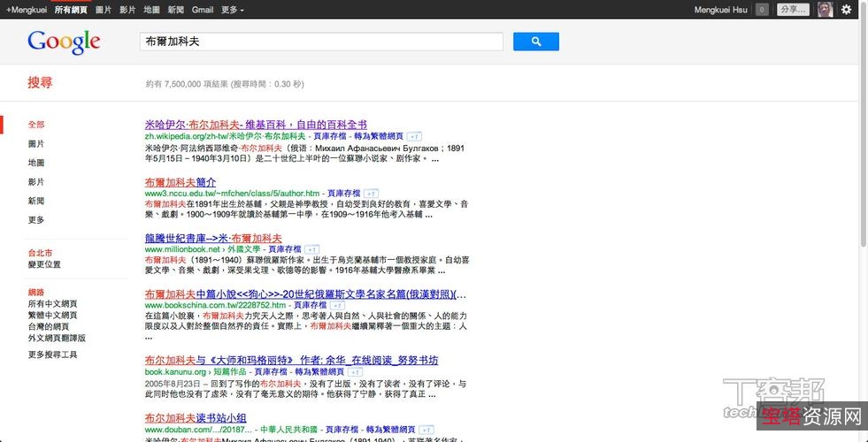Open the 米哈伊尔·布尔加科夫 維基百科 result
Screen dimensions: 868x442
[256, 125]
